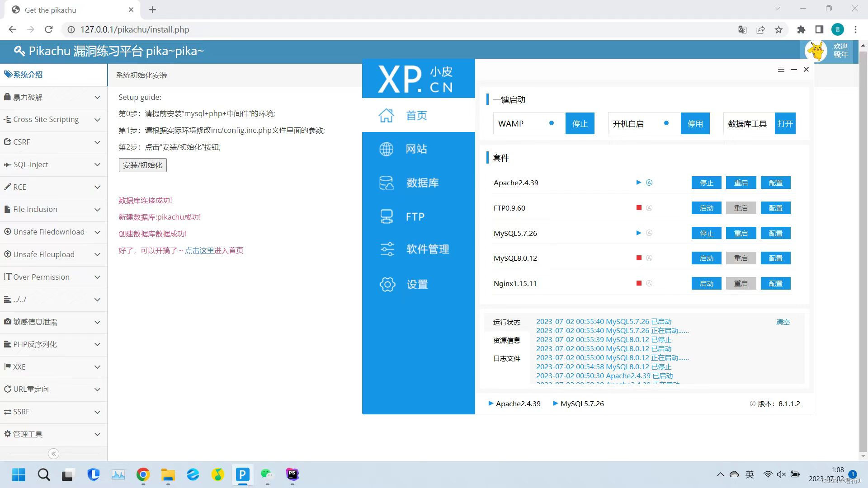Click the browser back arrow
The width and height of the screenshot is (868, 488).
(12, 29)
